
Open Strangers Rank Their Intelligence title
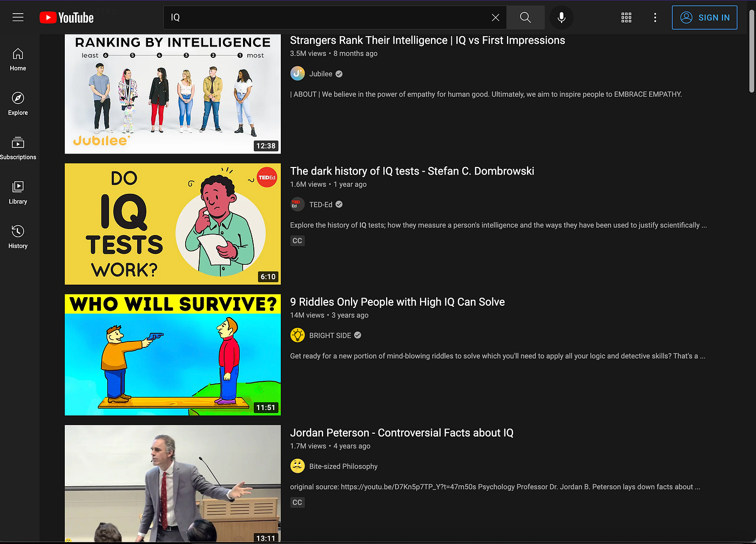428,40
